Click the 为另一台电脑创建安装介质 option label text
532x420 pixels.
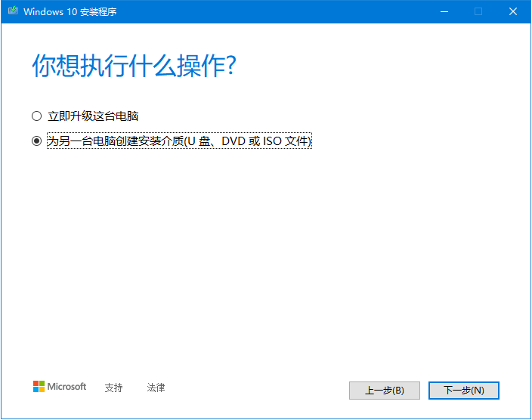(x=113, y=141)
